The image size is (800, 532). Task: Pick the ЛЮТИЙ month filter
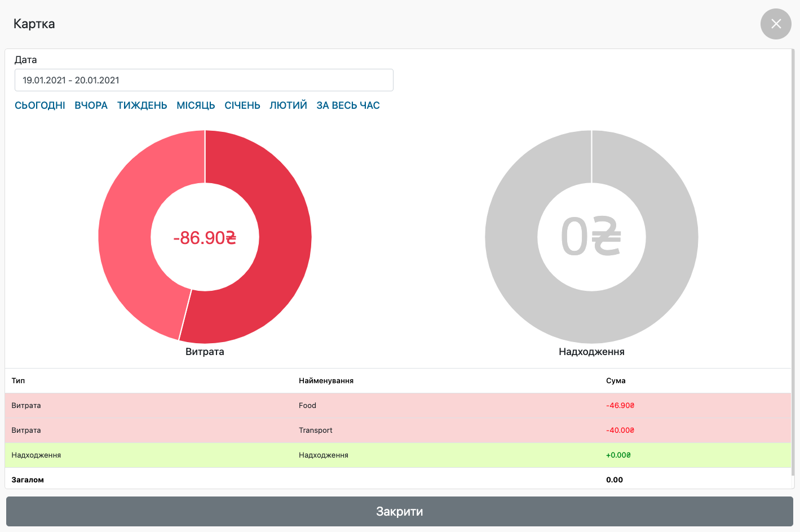point(288,105)
